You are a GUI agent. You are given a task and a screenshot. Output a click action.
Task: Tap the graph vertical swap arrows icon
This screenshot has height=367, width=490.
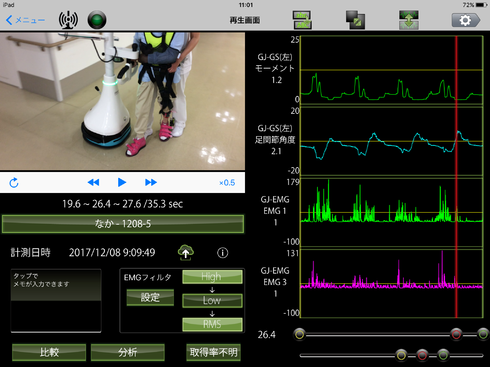pos(409,20)
